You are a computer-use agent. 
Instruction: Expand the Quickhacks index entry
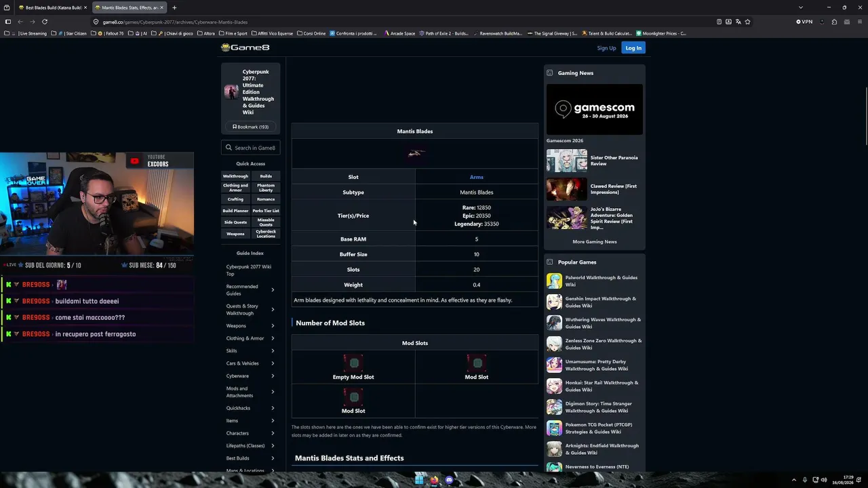click(x=273, y=408)
